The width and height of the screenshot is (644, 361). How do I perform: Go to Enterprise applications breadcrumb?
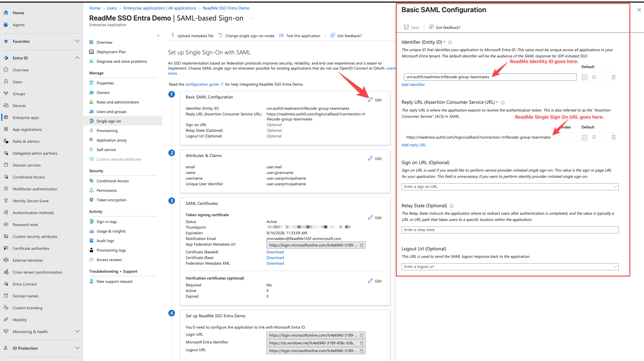point(160,8)
